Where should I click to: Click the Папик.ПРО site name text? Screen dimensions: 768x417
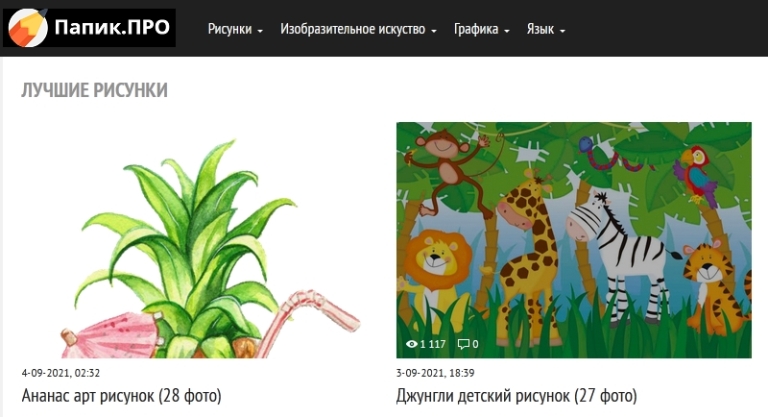pyautogui.click(x=112, y=27)
